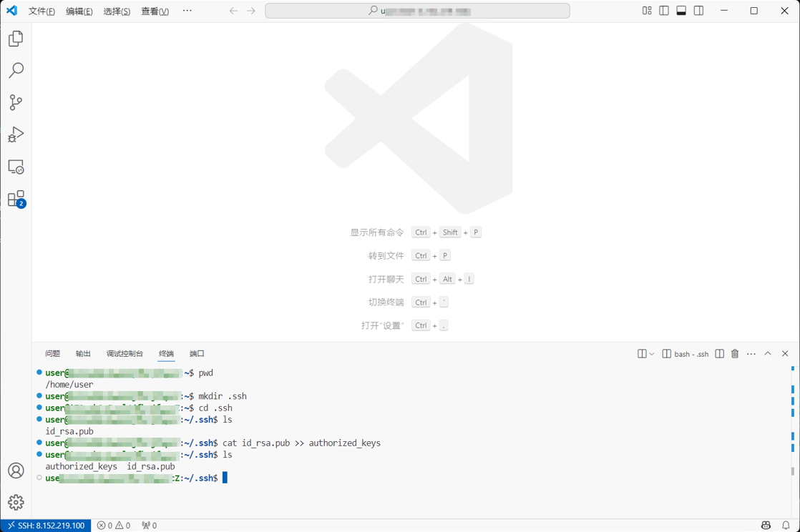
Task: Open the Run and Debug view
Action: (16, 134)
